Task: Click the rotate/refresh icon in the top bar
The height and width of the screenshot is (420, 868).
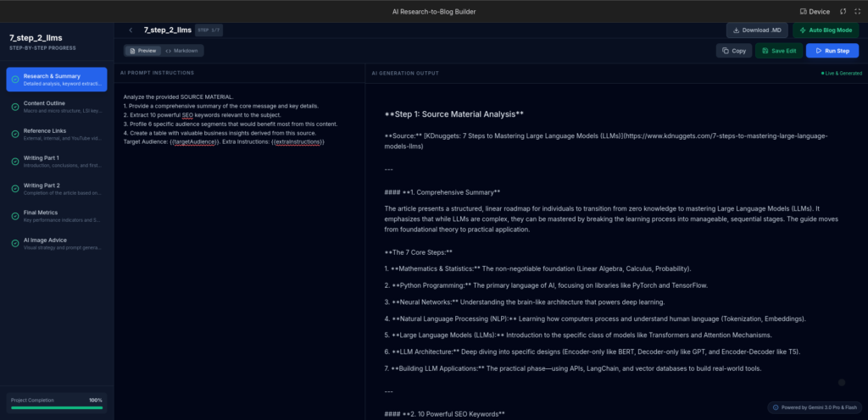Action: tap(843, 12)
